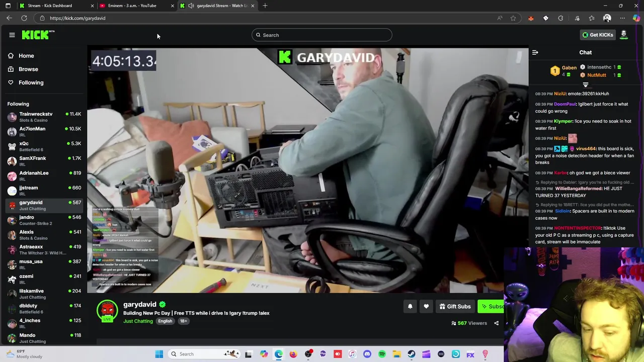Open jjstream channel in Following list
Viewport: 644px width, 362px height.
44,191
